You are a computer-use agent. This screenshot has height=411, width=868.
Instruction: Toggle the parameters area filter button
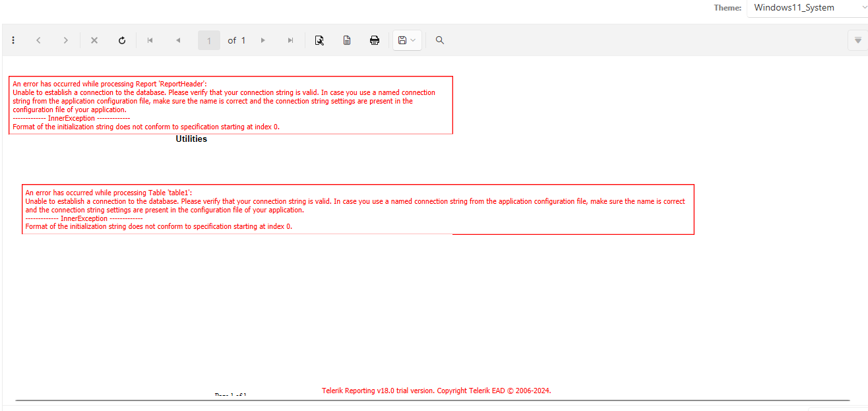857,40
